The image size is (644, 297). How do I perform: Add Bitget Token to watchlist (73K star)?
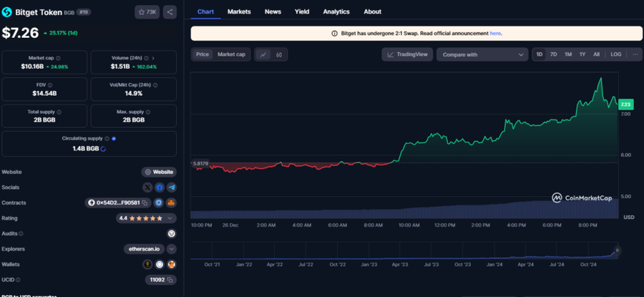pyautogui.click(x=147, y=12)
